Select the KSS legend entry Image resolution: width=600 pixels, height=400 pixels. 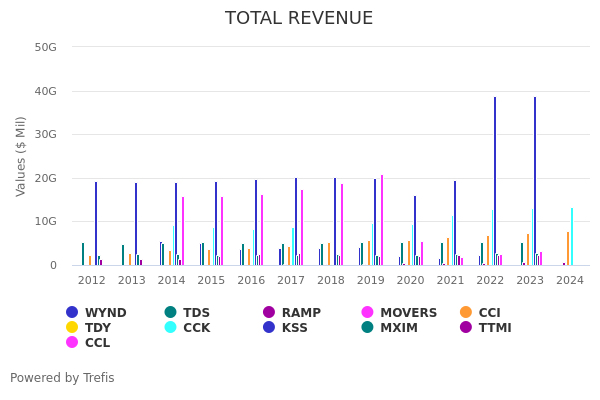pos(269,328)
